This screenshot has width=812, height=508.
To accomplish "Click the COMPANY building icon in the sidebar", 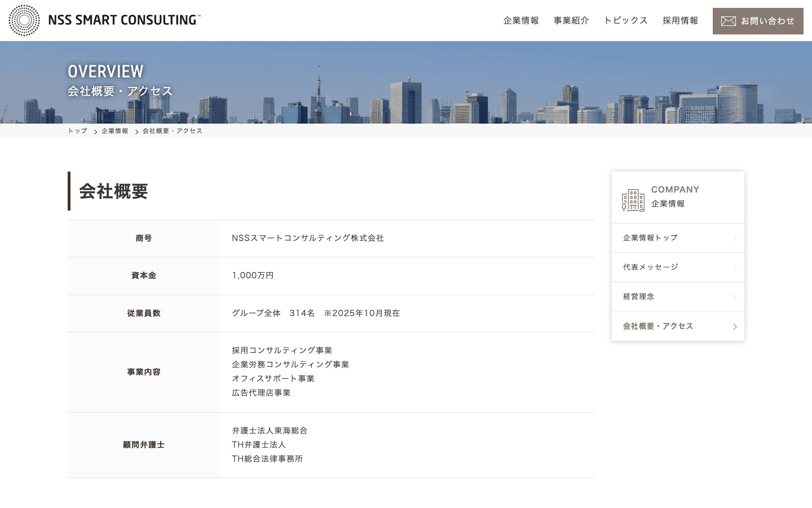I will coord(633,200).
